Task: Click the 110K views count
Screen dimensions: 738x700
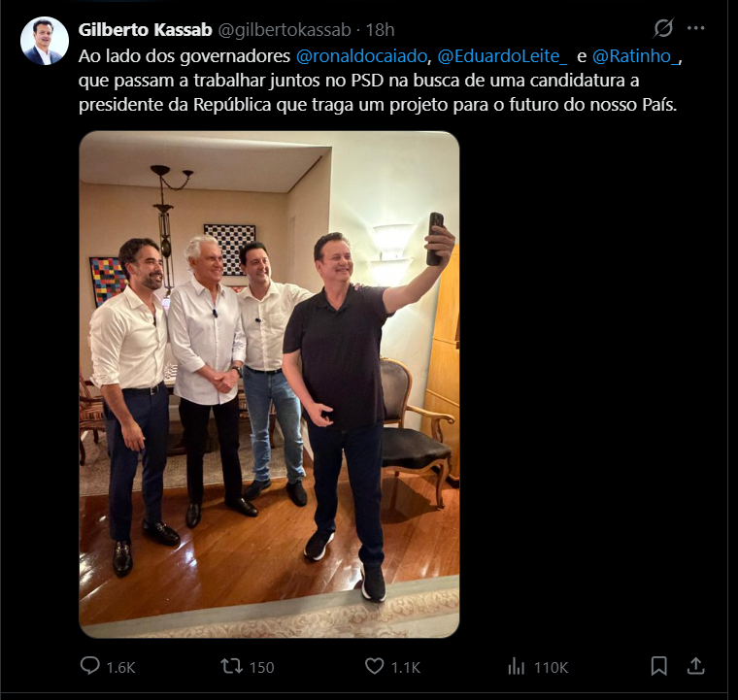Action: tap(551, 667)
